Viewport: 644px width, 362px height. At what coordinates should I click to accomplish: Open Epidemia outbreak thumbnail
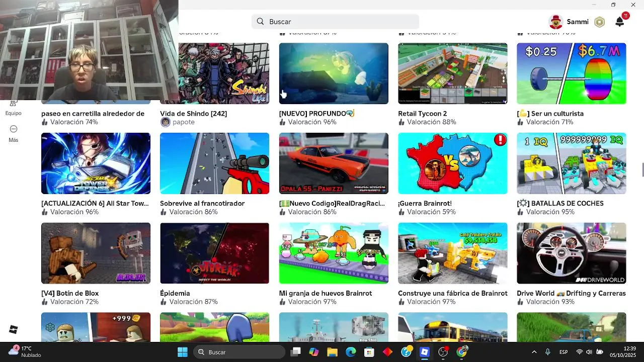(x=214, y=253)
